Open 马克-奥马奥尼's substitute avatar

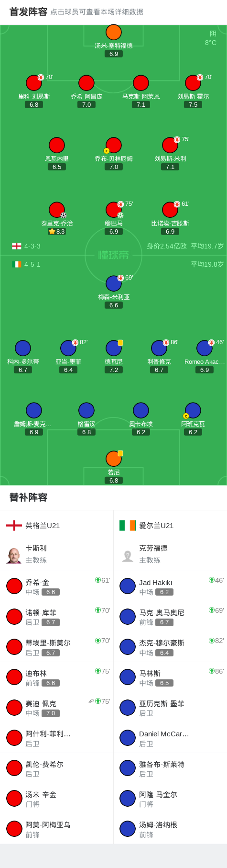point(128,617)
